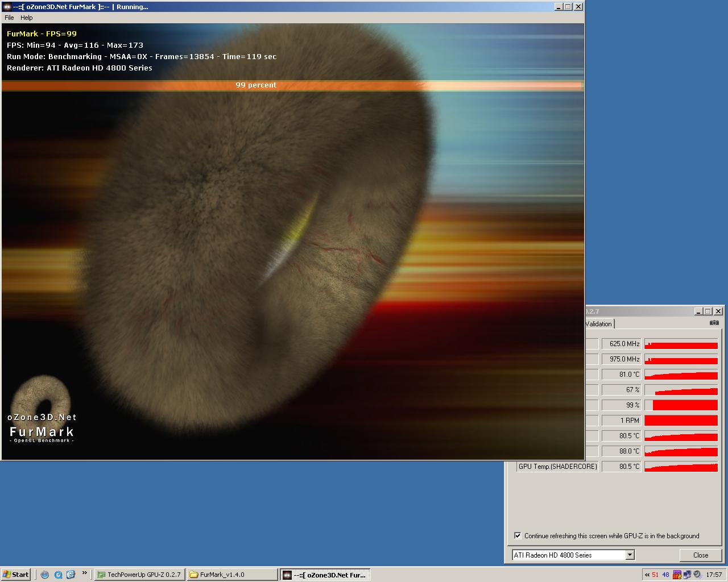Click the GPU Temp (SHADERCORE) graph

pyautogui.click(x=681, y=467)
